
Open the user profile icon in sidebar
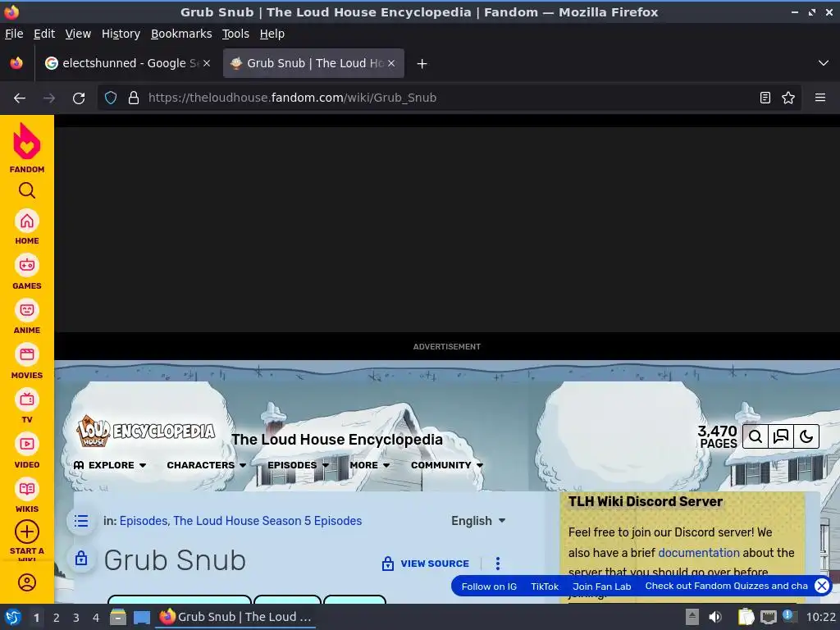coord(27,582)
